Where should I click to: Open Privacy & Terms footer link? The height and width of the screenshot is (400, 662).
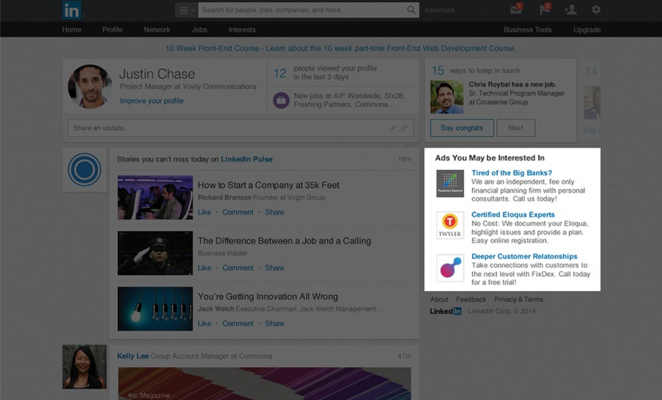click(518, 299)
